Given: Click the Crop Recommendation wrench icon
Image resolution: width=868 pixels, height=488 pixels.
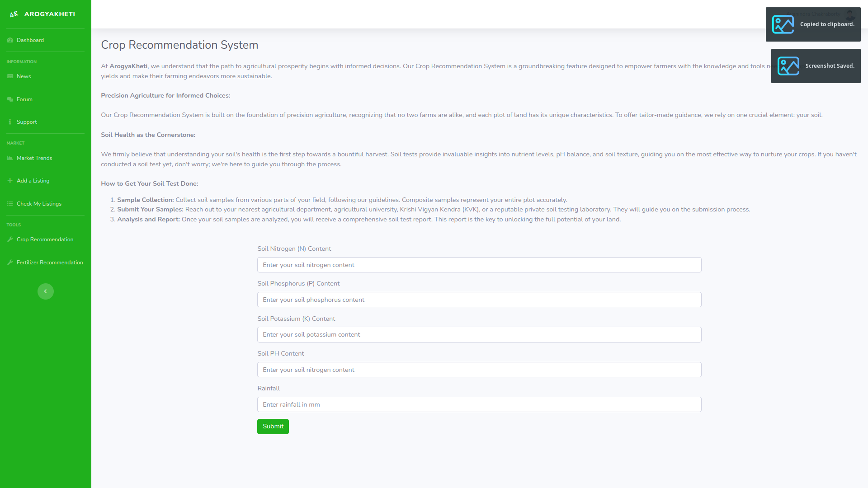Looking at the screenshot, I should (10, 239).
